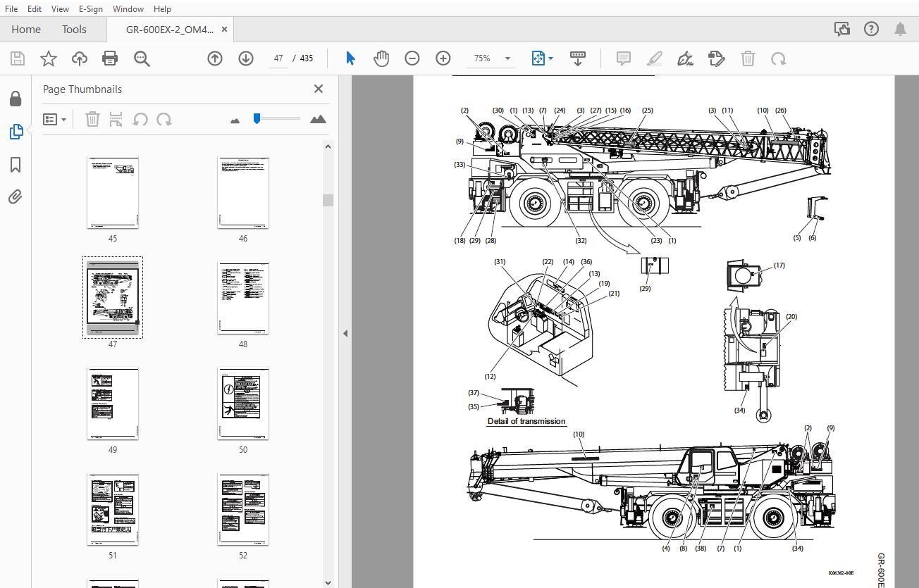
Task: Select the arrow Selection tool
Action: coord(350,58)
